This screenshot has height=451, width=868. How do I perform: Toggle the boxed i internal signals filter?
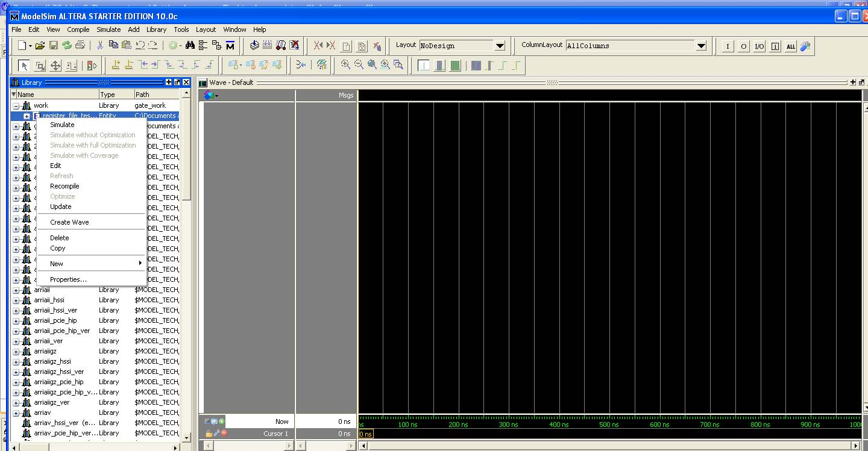click(775, 46)
